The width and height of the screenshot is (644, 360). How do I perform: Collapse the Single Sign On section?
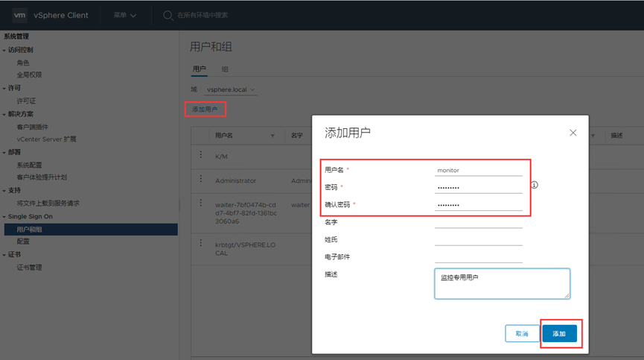tap(4, 217)
